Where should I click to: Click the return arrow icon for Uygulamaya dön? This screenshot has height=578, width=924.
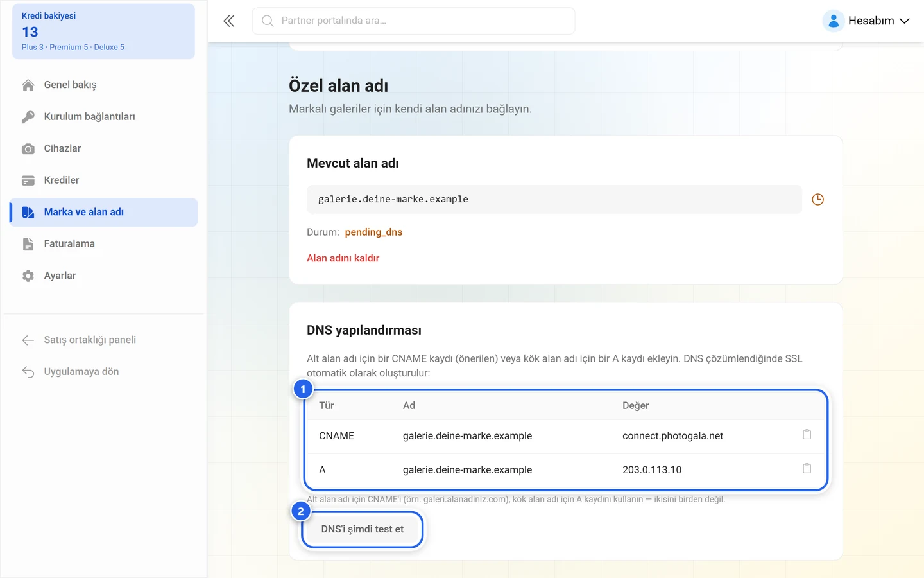point(28,372)
